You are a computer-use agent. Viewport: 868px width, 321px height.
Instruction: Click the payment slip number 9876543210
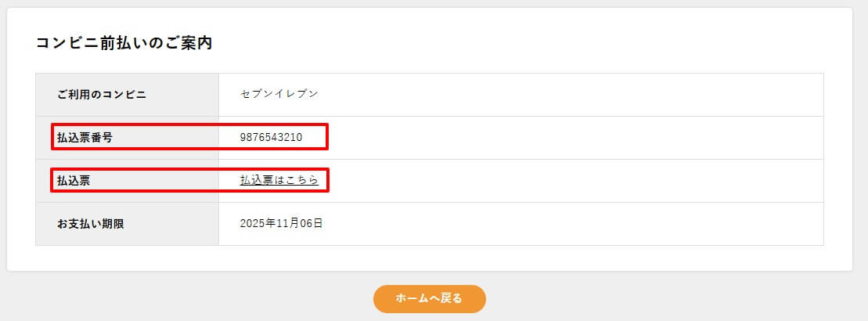click(x=271, y=138)
